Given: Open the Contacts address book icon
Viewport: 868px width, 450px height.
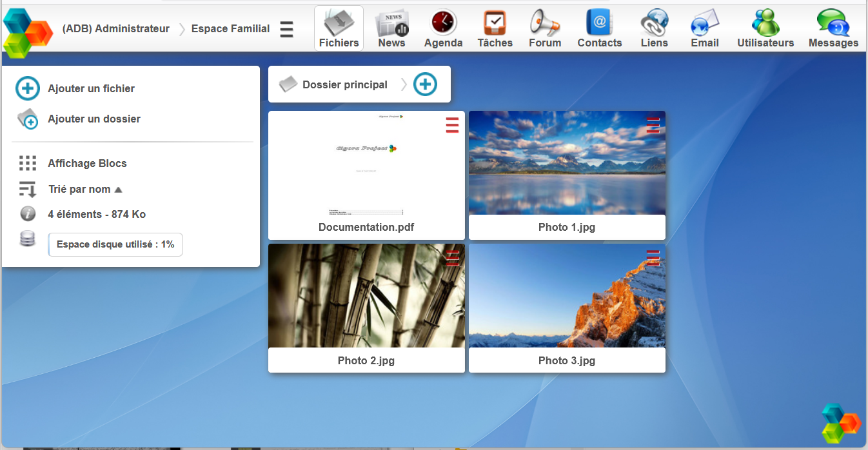Looking at the screenshot, I should pyautogui.click(x=599, y=23).
